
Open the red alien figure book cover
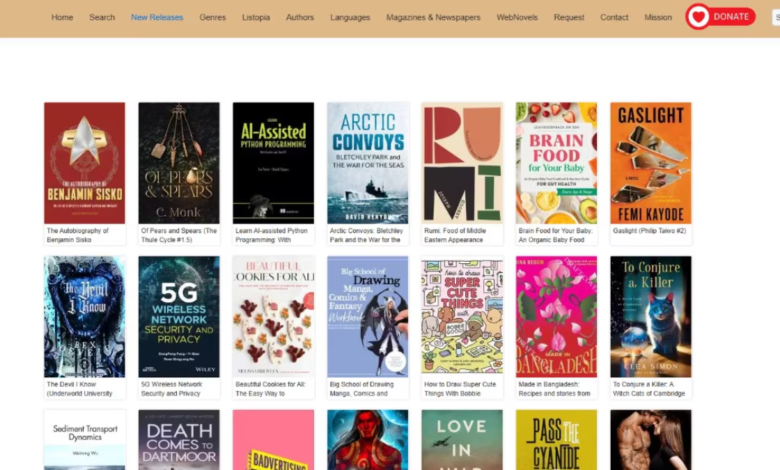click(x=368, y=440)
